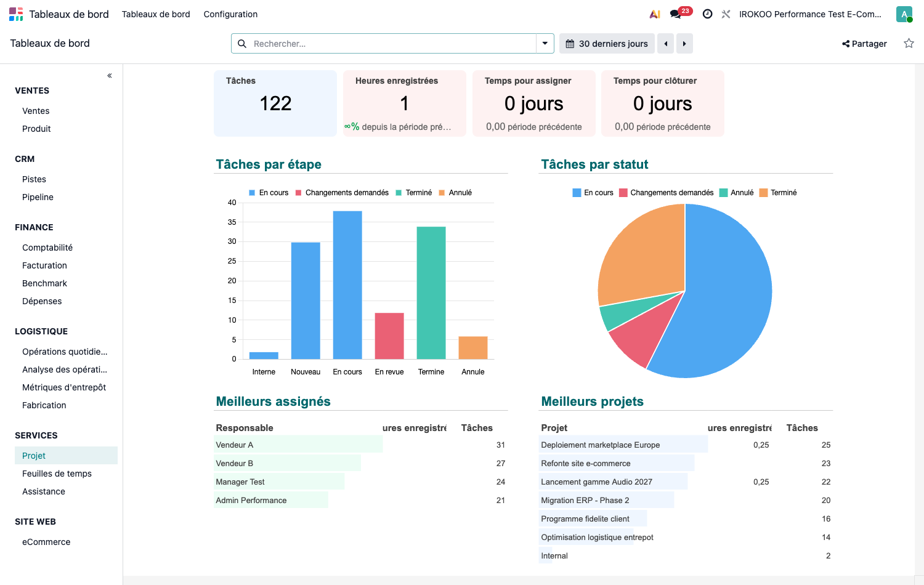The width and height of the screenshot is (924, 585).
Task: Click the Temps pour assigner card
Action: (533, 103)
